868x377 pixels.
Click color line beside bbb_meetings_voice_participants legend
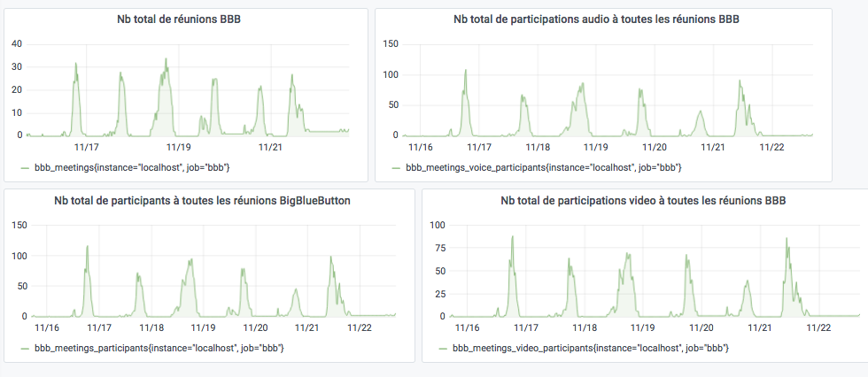click(x=395, y=167)
